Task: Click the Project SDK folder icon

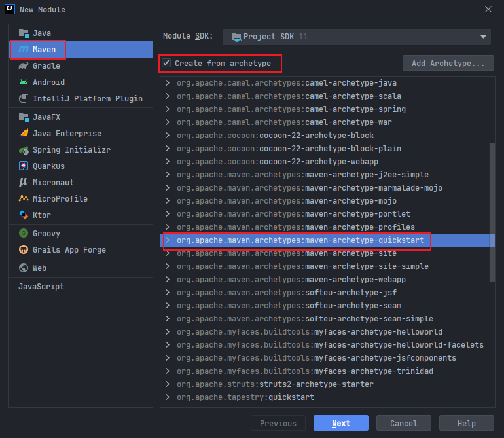Action: 236,37
